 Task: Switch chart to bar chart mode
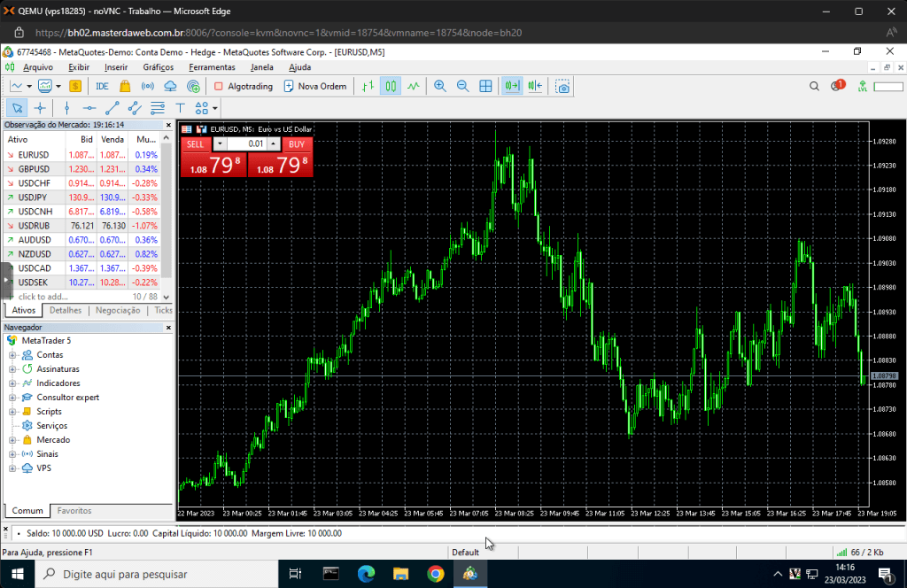click(368, 86)
